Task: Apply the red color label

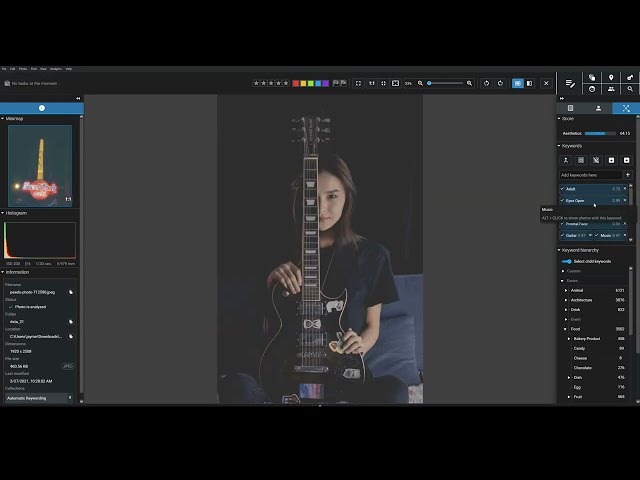Action: point(296,83)
